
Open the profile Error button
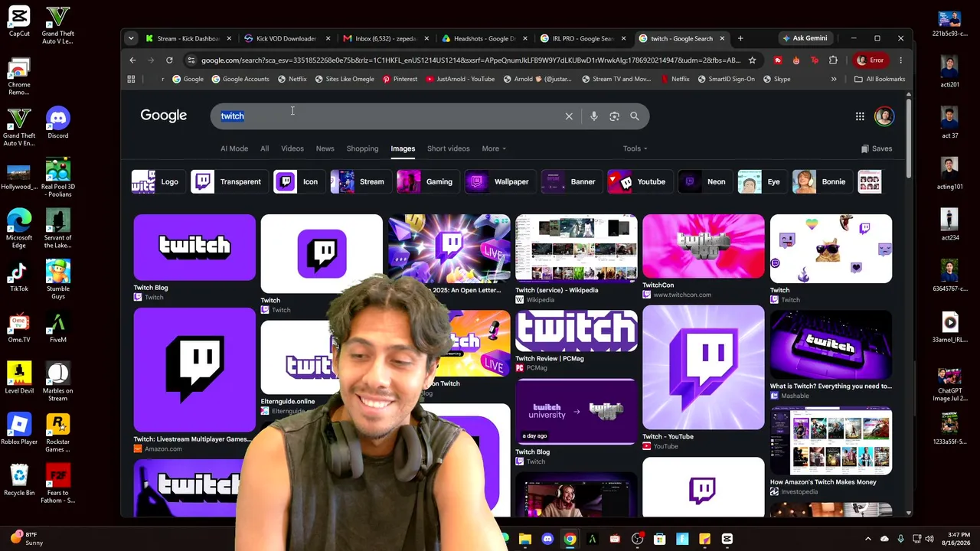(x=871, y=60)
